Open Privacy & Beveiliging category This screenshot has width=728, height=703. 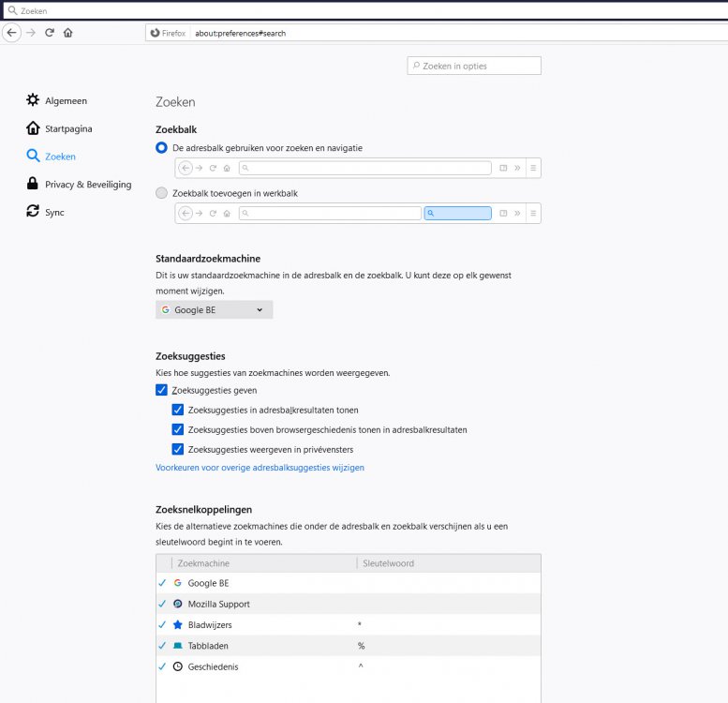(x=88, y=185)
